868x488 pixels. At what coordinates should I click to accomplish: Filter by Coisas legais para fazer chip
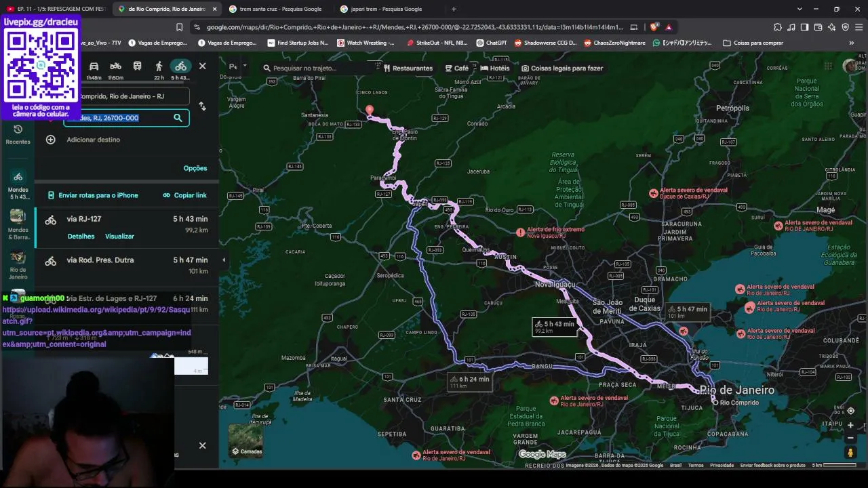[562, 68]
